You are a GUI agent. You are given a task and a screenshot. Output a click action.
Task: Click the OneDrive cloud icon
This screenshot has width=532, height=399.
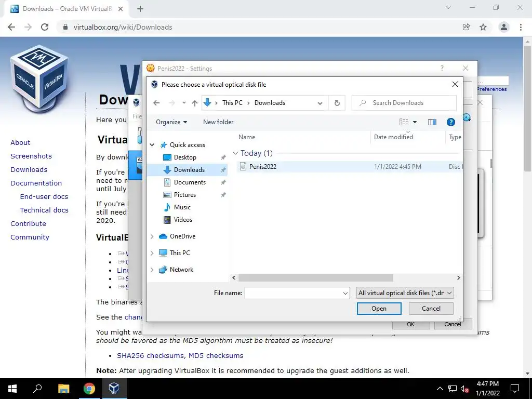[x=163, y=236]
